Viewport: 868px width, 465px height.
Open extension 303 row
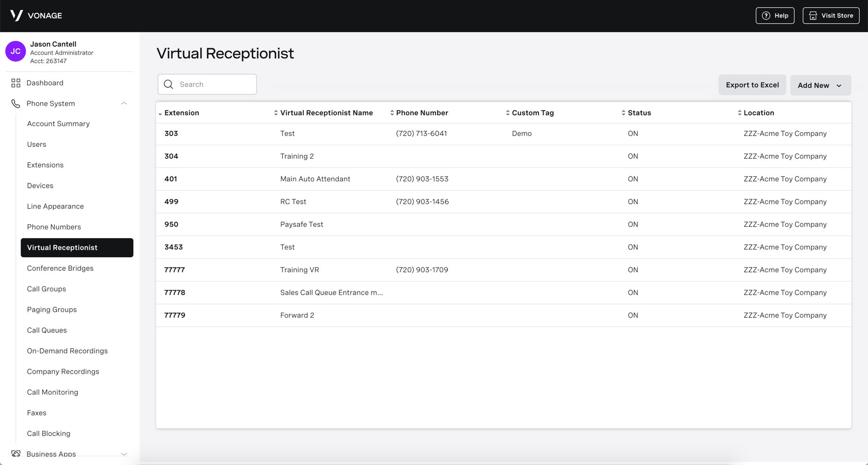tap(504, 133)
